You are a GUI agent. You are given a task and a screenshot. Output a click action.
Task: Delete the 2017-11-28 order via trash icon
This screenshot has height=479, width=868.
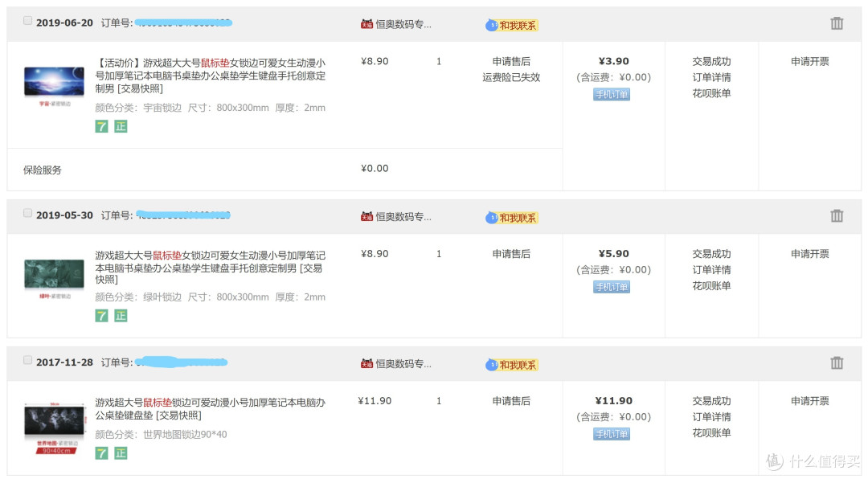[837, 363]
